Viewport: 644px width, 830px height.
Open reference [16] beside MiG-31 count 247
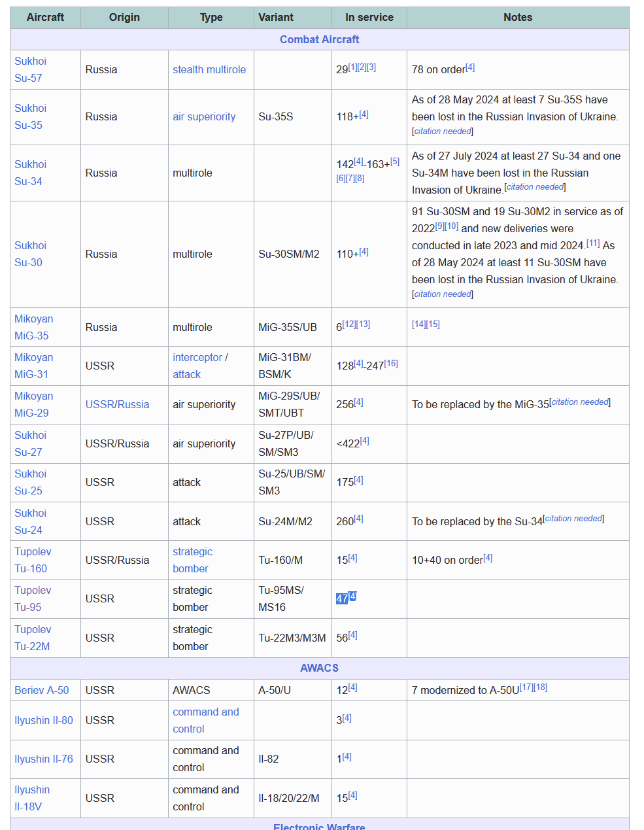(391, 364)
